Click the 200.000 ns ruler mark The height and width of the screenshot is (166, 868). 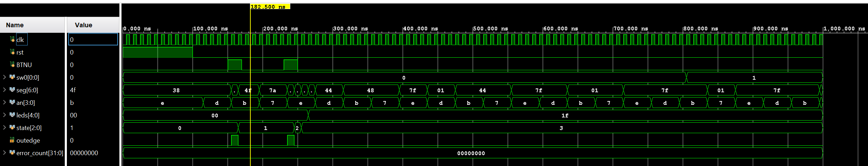pyautogui.click(x=281, y=29)
